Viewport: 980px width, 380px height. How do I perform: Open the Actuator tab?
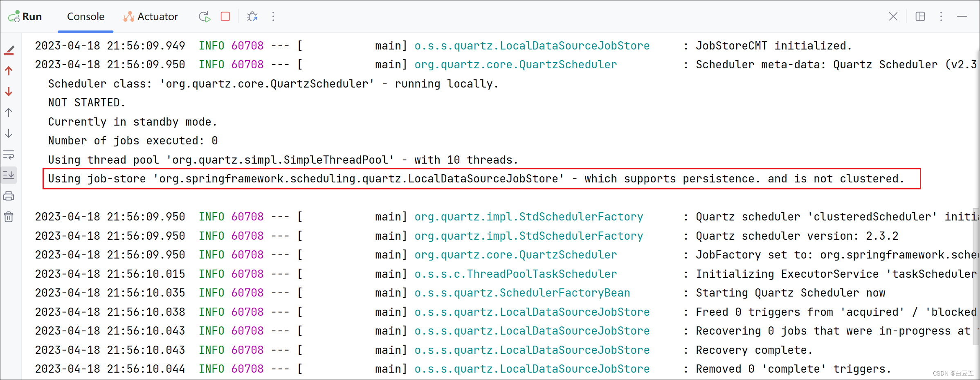(x=151, y=17)
